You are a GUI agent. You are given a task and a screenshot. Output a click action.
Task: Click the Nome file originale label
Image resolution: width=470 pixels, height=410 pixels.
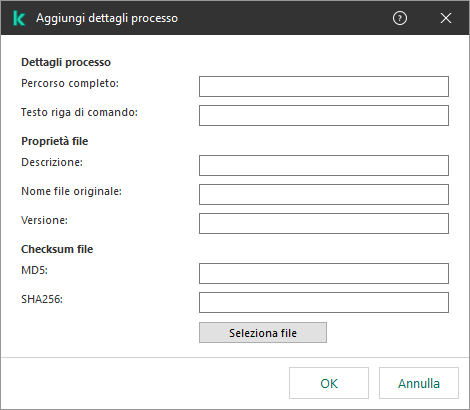point(71,191)
